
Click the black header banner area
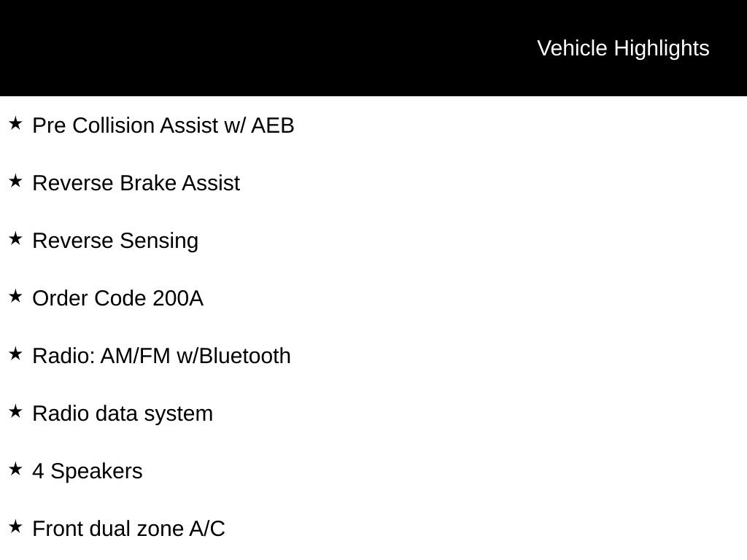(373, 47)
